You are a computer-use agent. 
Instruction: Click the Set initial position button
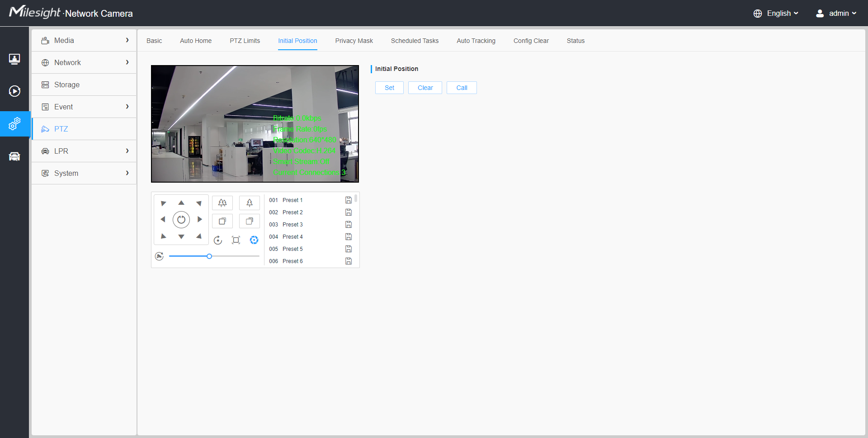point(389,88)
